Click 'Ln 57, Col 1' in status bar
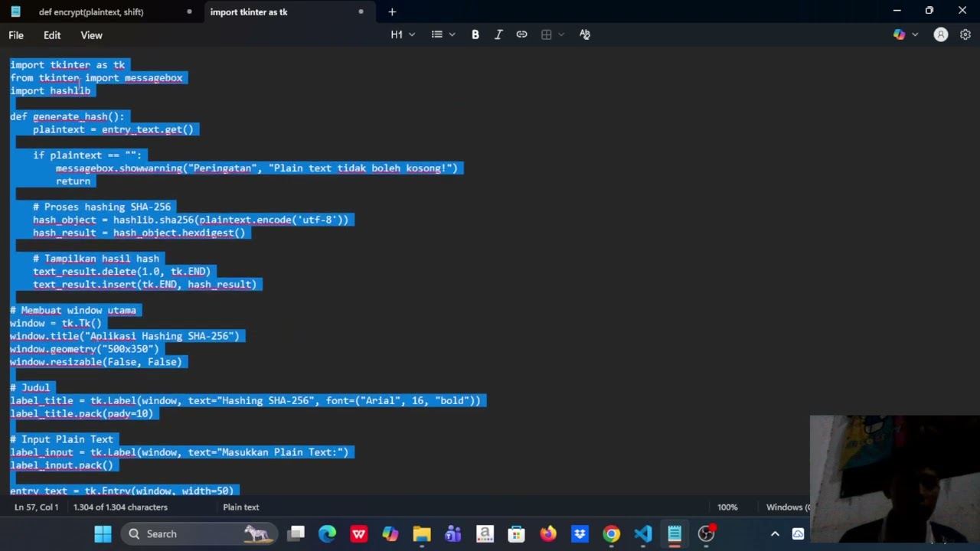This screenshot has height=551, width=980. coord(36,507)
